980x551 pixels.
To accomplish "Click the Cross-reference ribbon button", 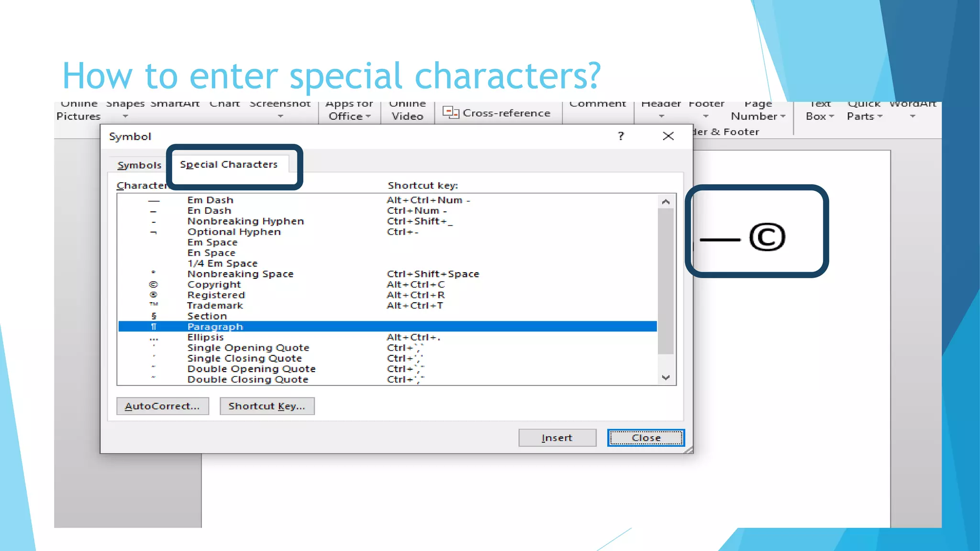I will [497, 113].
